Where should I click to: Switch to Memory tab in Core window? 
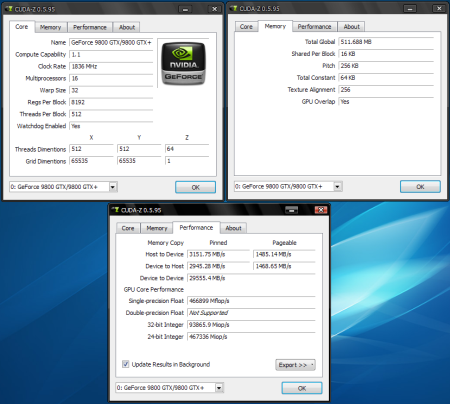tap(51, 27)
